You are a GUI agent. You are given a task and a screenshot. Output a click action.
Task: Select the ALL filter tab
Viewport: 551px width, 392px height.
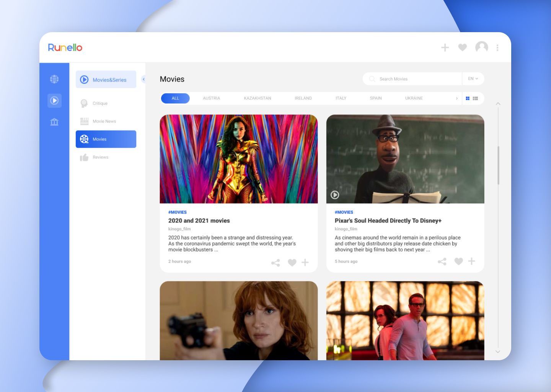click(175, 98)
